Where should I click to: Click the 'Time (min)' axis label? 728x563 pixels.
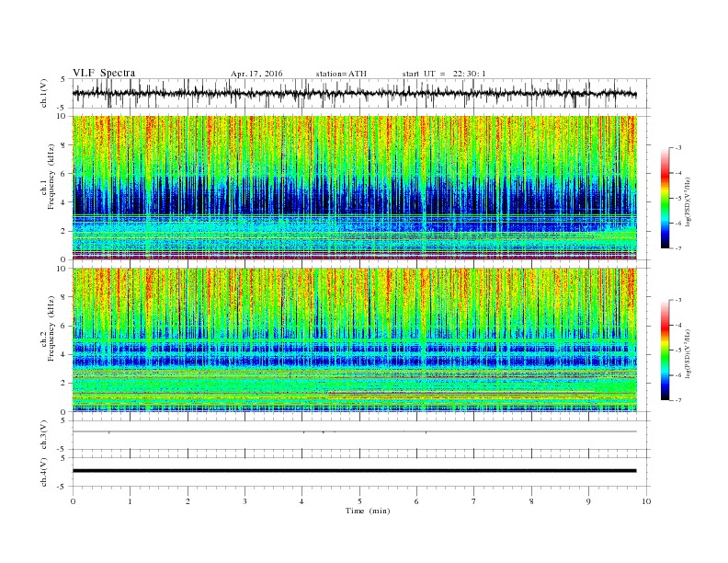click(368, 511)
